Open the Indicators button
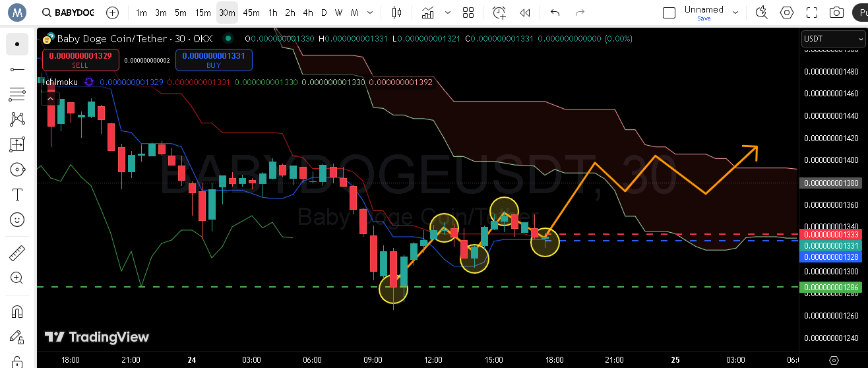Screen dimensions: 868x368 click(x=429, y=13)
